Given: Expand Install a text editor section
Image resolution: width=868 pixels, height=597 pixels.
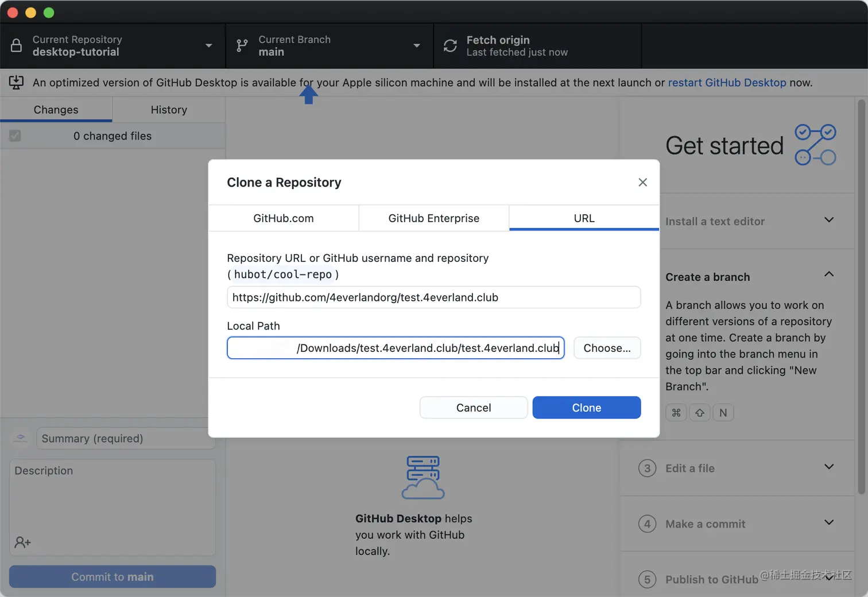Looking at the screenshot, I should click(829, 220).
